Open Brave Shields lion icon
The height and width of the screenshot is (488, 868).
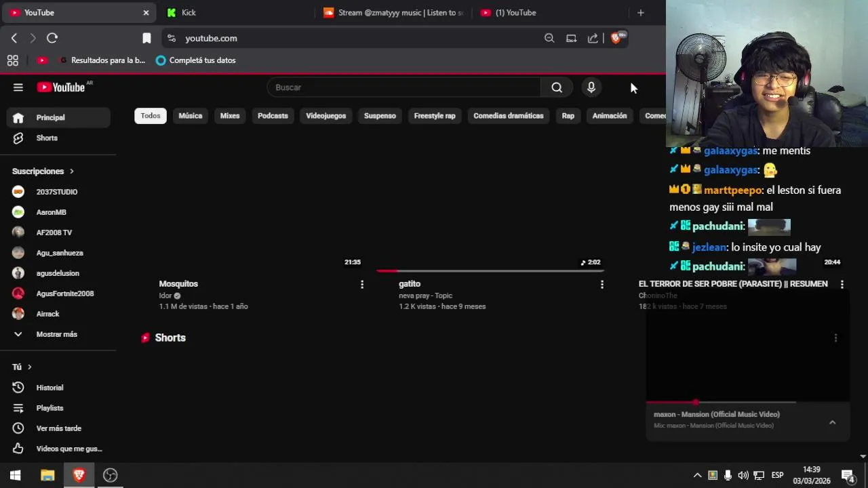617,38
